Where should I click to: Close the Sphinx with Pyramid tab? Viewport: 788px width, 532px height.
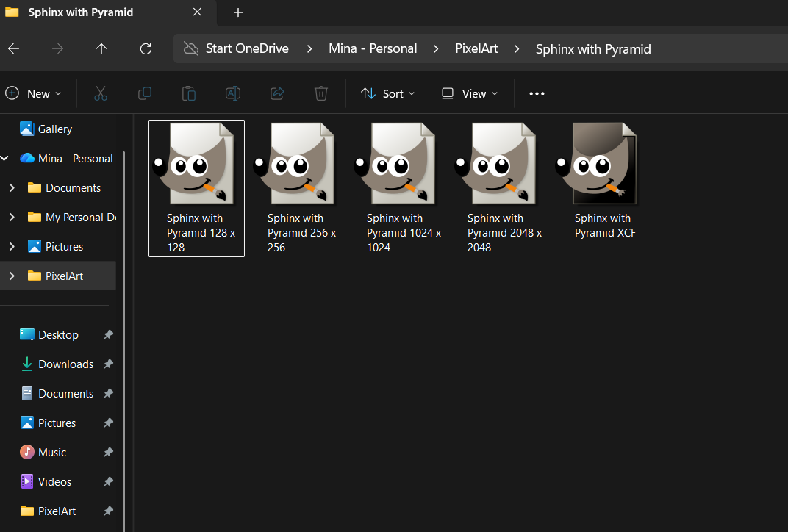click(197, 12)
